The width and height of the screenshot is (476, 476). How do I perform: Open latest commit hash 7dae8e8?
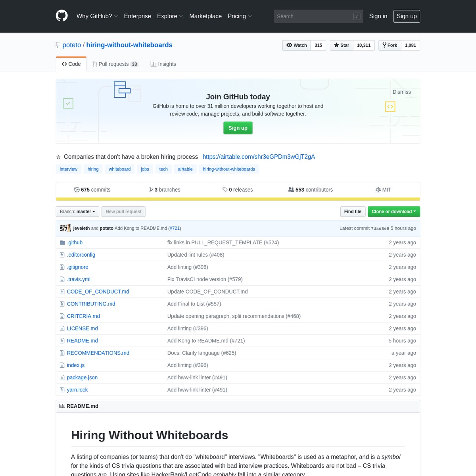pos(380,228)
